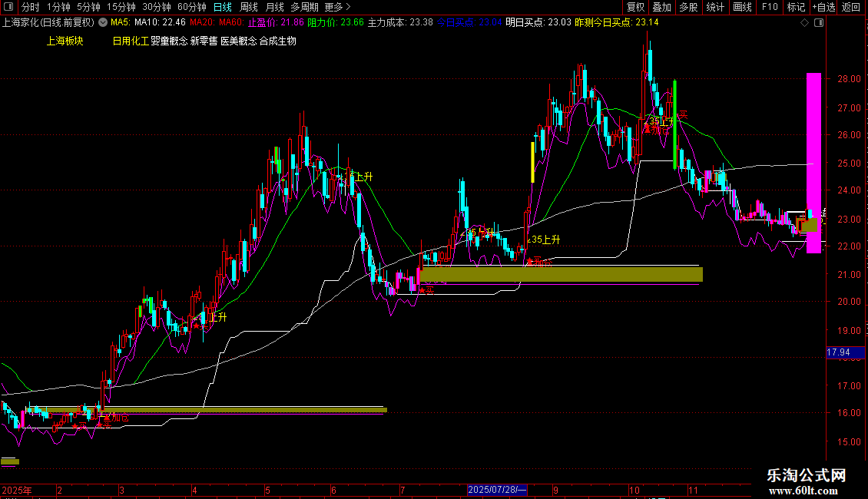Click the 复权 adjustment button

click(x=635, y=7)
